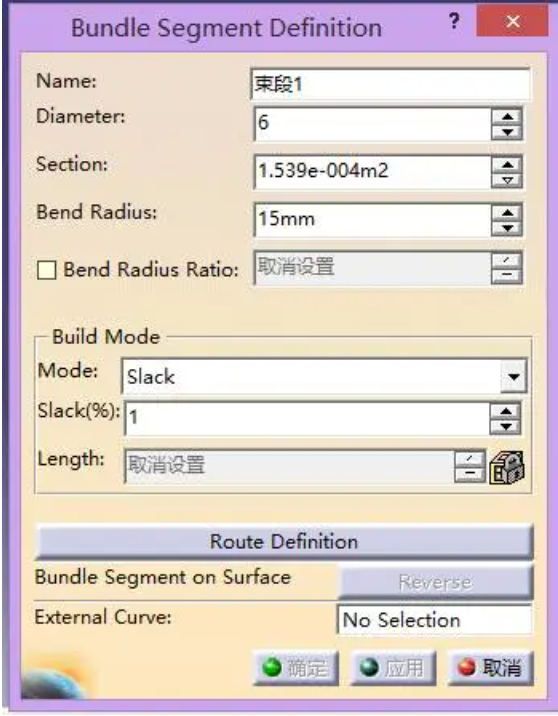
Task: Click the 应用 apply button
Action: point(393,668)
